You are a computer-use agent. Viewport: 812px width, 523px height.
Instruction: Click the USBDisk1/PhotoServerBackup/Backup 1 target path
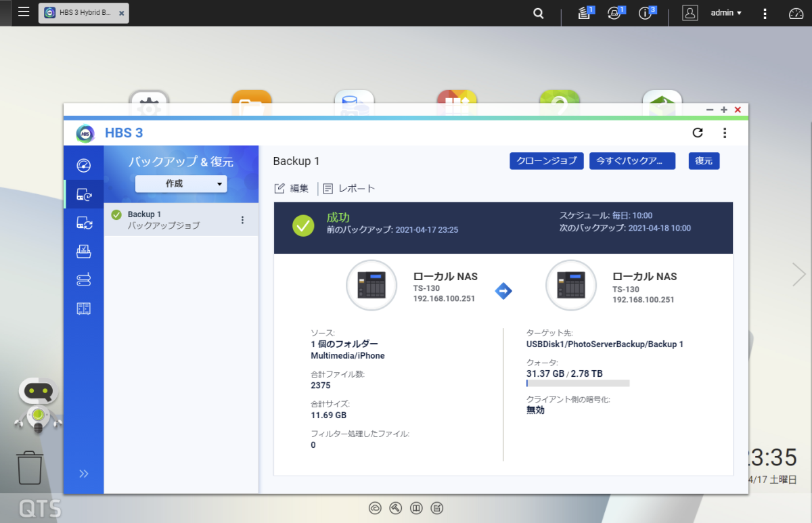click(605, 344)
